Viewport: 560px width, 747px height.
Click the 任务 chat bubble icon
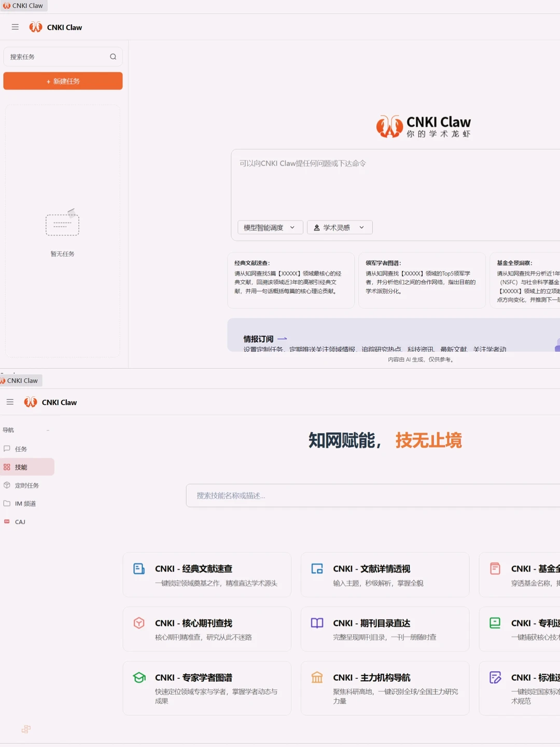coord(7,449)
